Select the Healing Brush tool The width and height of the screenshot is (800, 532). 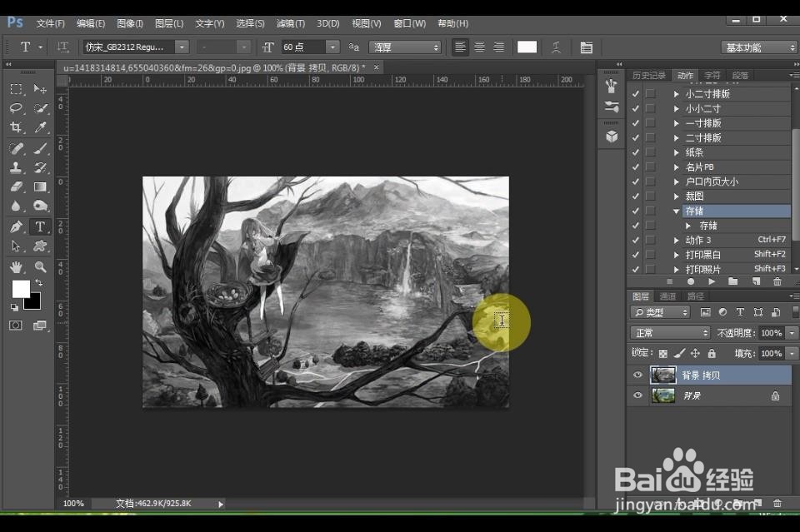coord(16,148)
